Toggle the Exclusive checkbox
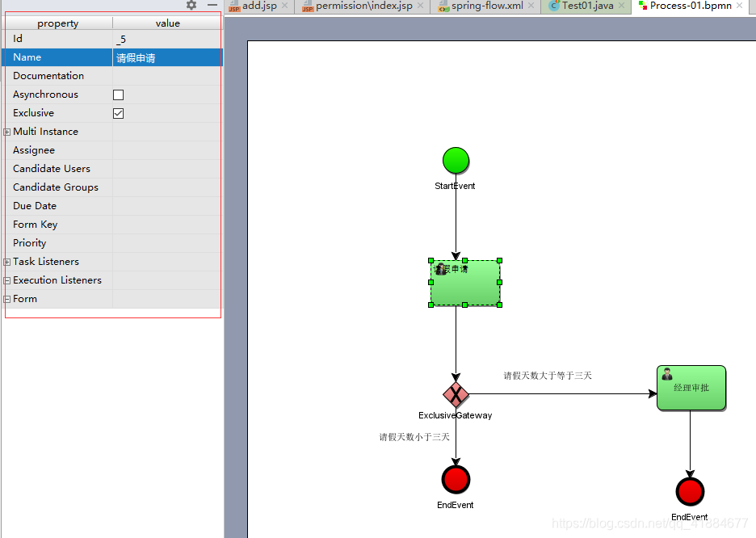 [x=118, y=113]
